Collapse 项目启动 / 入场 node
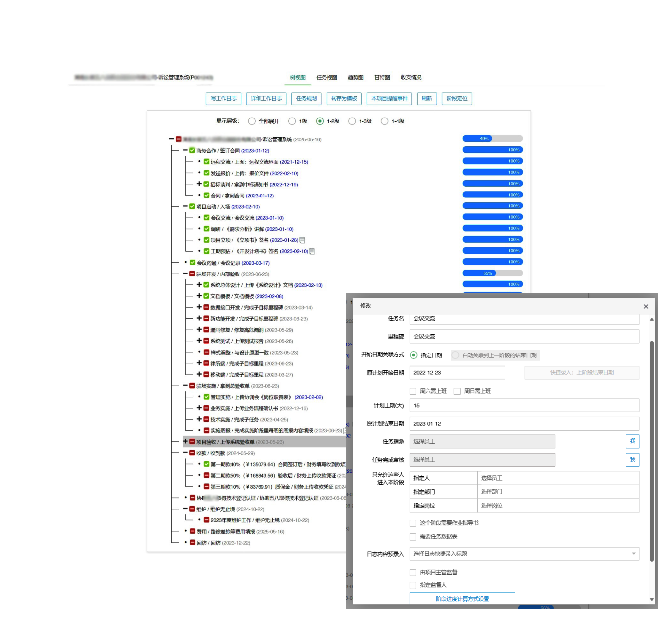 [185, 206]
